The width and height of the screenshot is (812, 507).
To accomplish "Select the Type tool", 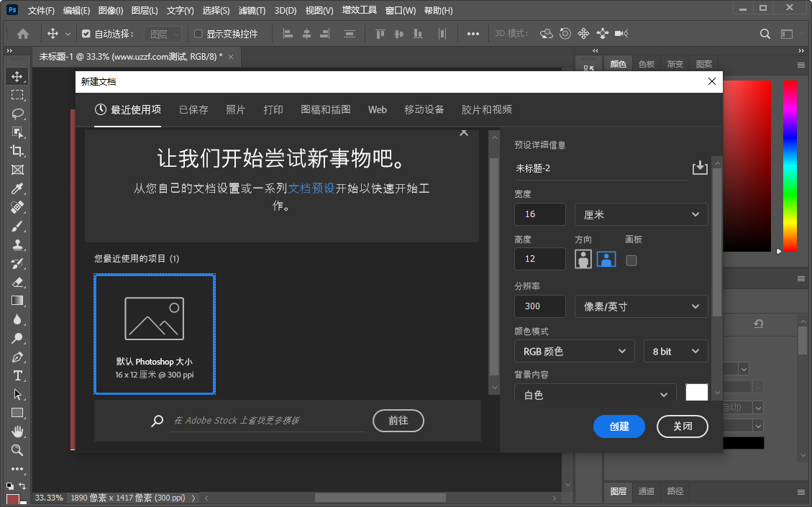I will coord(18,375).
